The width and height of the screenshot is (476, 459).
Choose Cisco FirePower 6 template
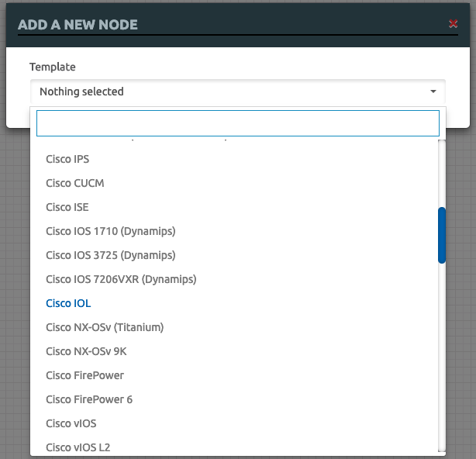234,399
